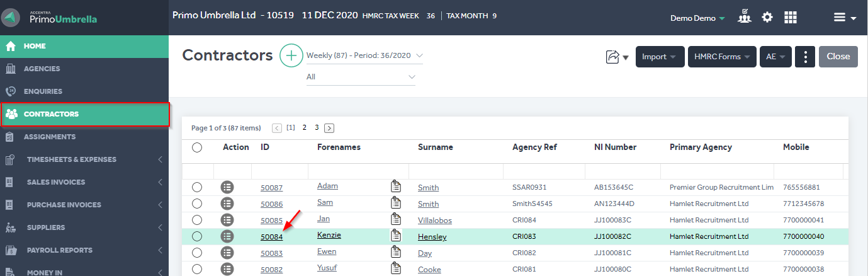Open action menu for contractor 50083
The width and height of the screenshot is (868, 276).
tap(227, 253)
